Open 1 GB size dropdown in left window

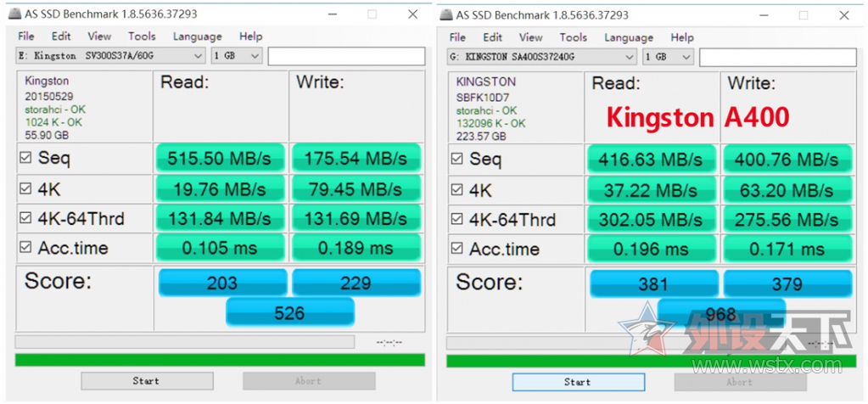[x=237, y=56]
